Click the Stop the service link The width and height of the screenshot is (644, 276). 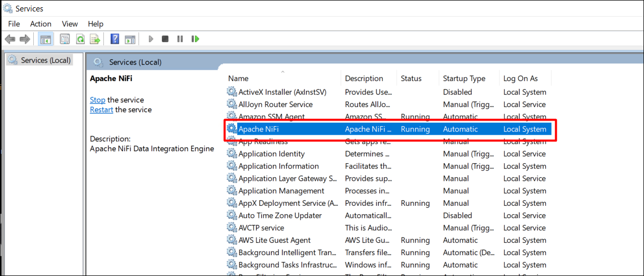click(97, 100)
